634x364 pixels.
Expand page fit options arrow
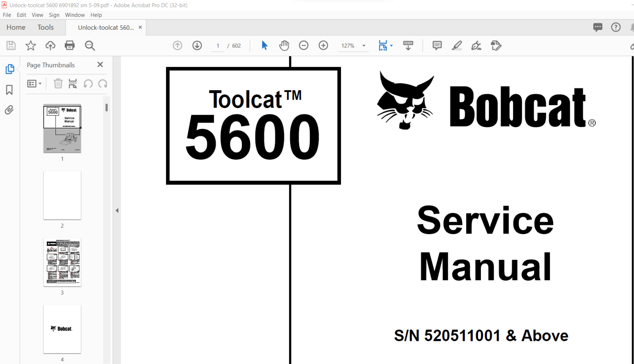(391, 46)
